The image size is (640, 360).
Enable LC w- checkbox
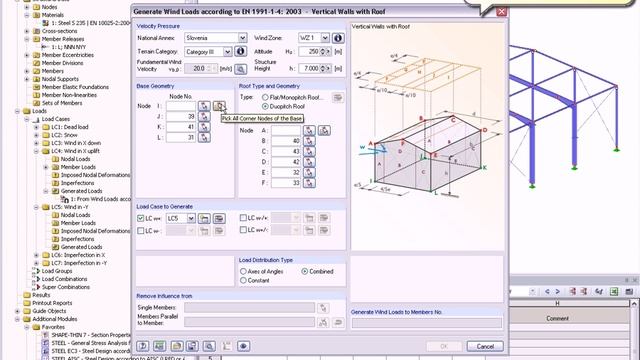140,231
